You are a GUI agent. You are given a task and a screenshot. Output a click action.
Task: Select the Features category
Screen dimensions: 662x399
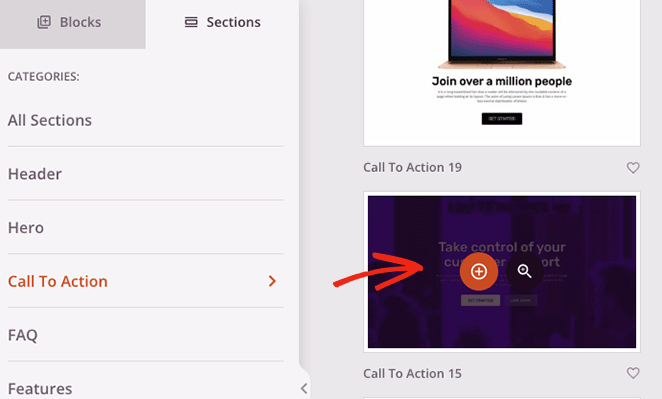[x=40, y=389]
